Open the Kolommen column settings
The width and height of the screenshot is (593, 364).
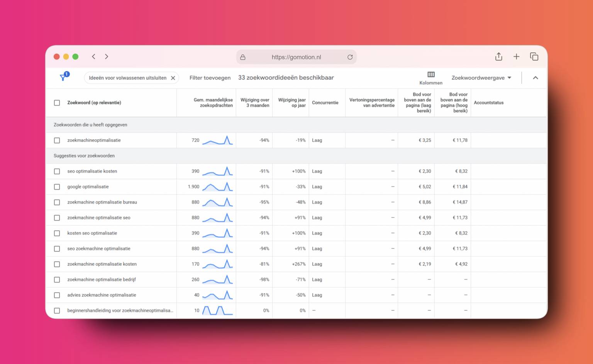[x=431, y=78]
